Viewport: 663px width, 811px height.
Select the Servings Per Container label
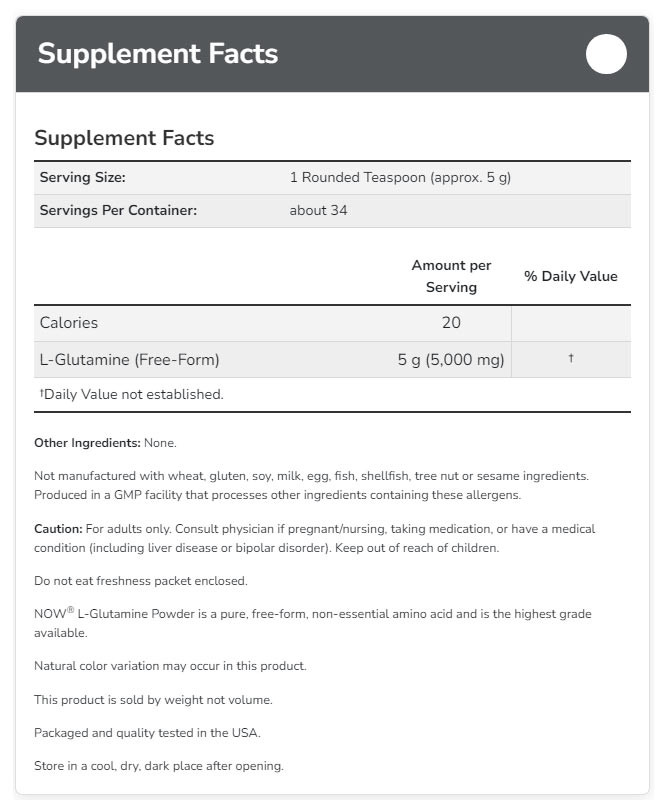click(x=118, y=211)
